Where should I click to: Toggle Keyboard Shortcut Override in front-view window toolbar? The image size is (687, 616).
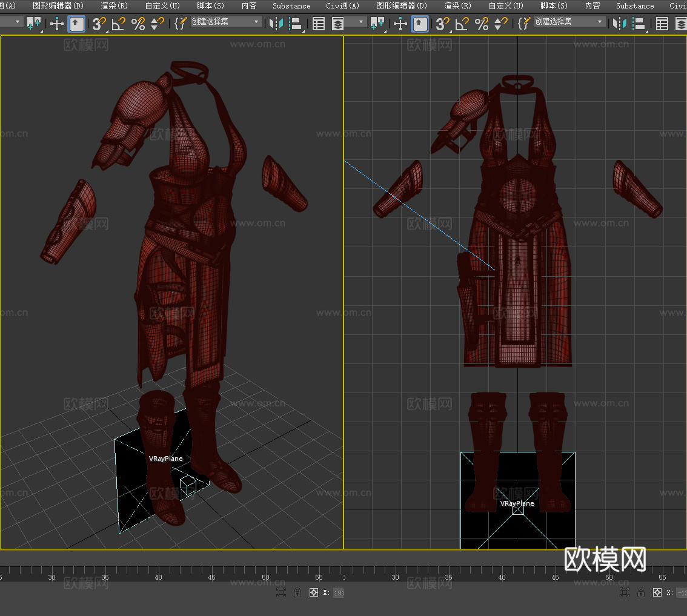tap(420, 24)
